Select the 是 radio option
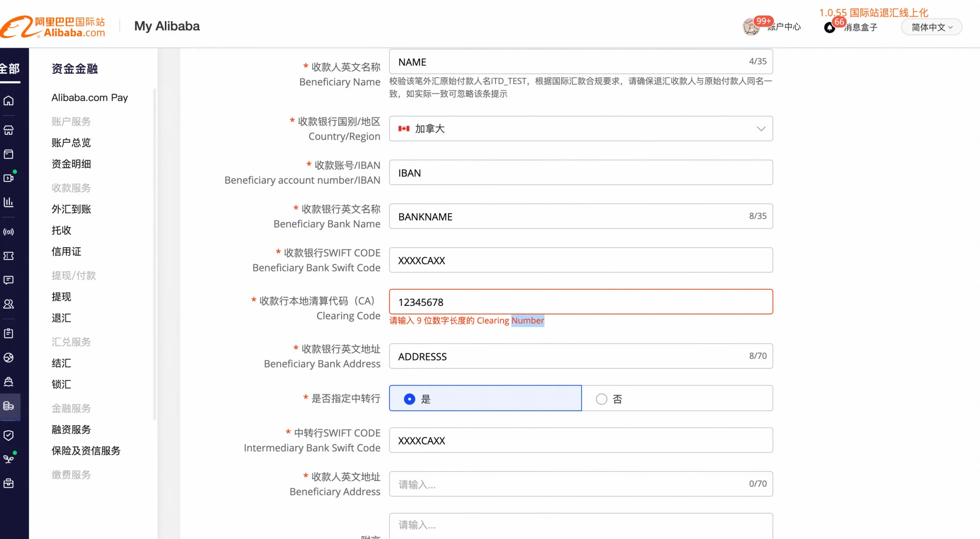Viewport: 980px width, 539px height. pos(410,399)
